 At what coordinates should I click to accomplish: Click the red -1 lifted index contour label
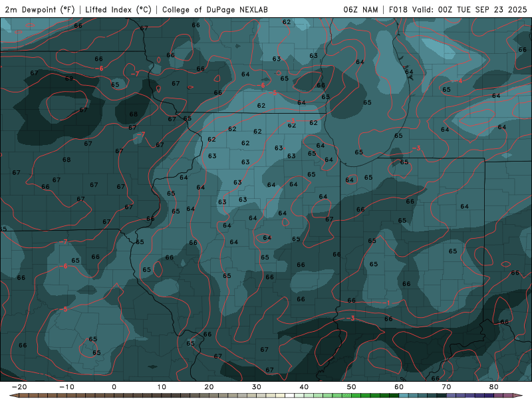[x=386, y=303]
